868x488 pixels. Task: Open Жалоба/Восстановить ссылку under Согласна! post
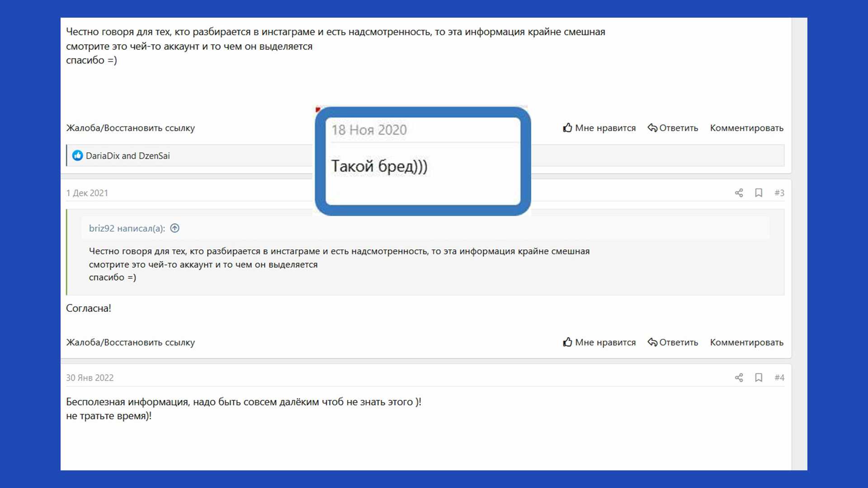tap(130, 343)
